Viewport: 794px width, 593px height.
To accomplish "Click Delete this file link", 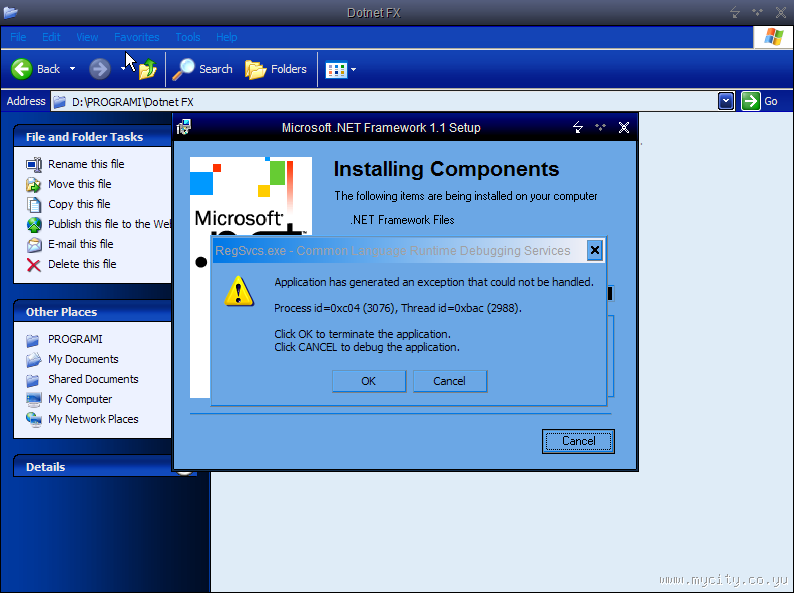I will point(82,264).
